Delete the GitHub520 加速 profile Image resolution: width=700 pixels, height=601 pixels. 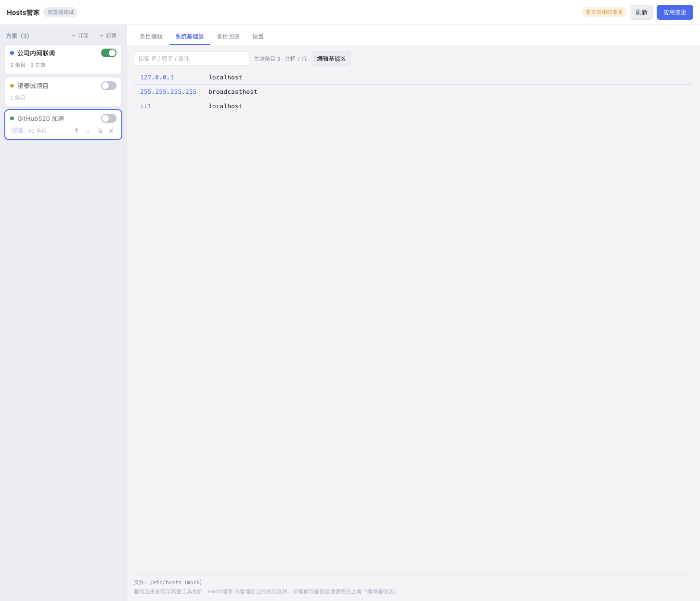coord(111,131)
